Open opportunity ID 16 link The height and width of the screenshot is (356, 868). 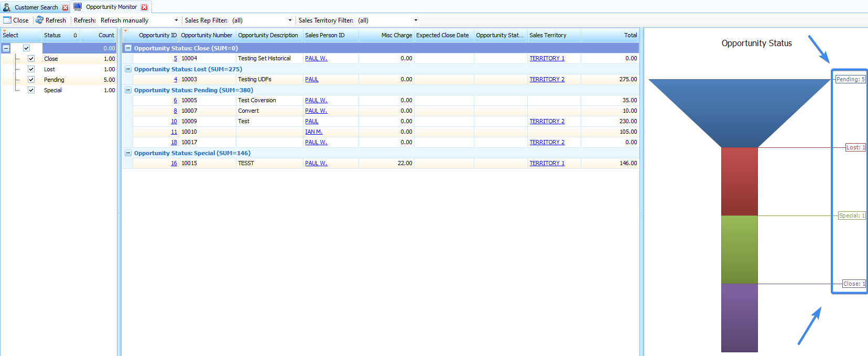(173, 163)
